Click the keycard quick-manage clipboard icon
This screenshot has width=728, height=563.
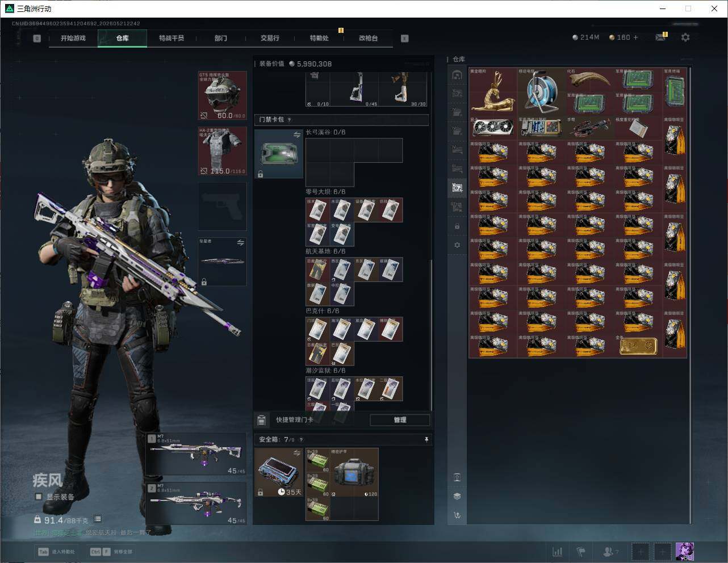pyautogui.click(x=262, y=420)
